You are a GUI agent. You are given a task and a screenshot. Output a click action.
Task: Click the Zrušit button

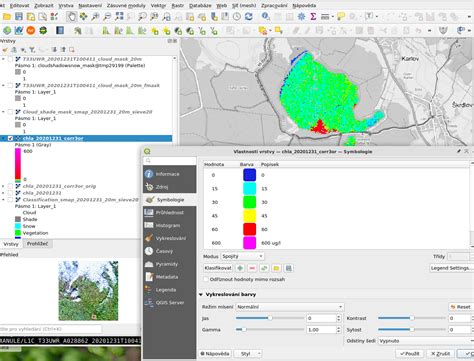click(441, 354)
